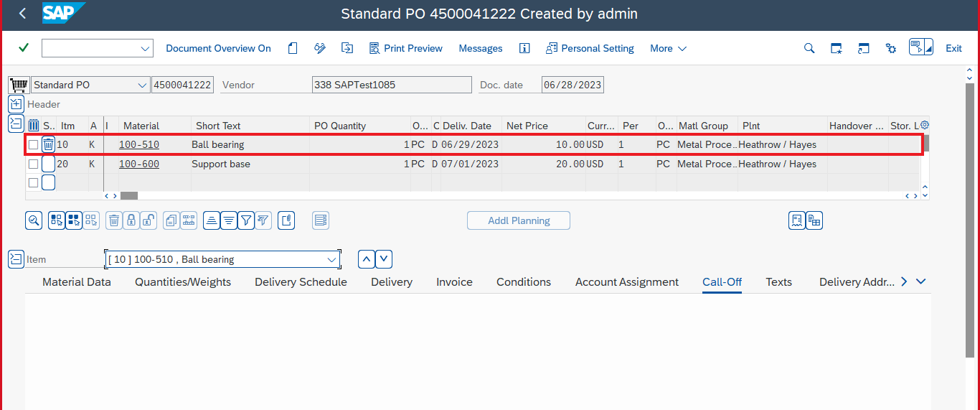Click the delete icon in row 10
Viewport: 980px width, 410px height.
[48, 144]
